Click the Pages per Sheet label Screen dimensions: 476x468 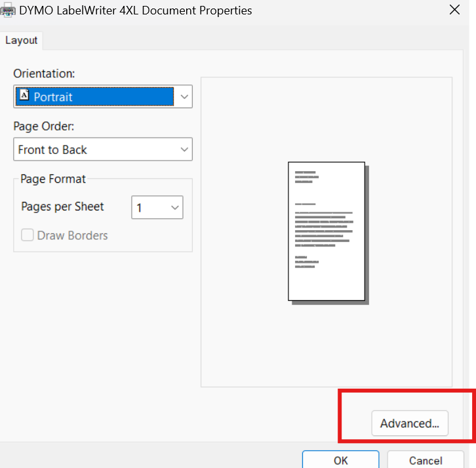(62, 206)
